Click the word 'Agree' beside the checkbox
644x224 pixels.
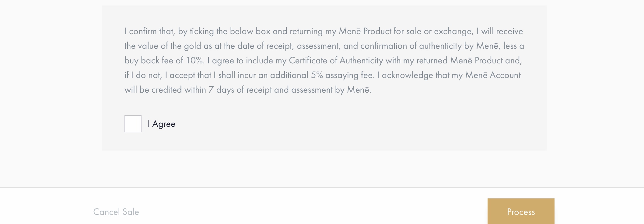tap(164, 124)
